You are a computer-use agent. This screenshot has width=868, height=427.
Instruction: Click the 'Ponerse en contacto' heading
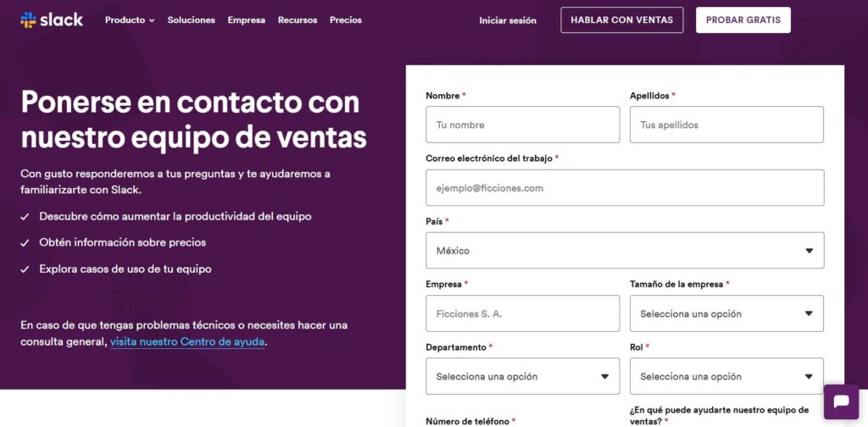pos(193,119)
